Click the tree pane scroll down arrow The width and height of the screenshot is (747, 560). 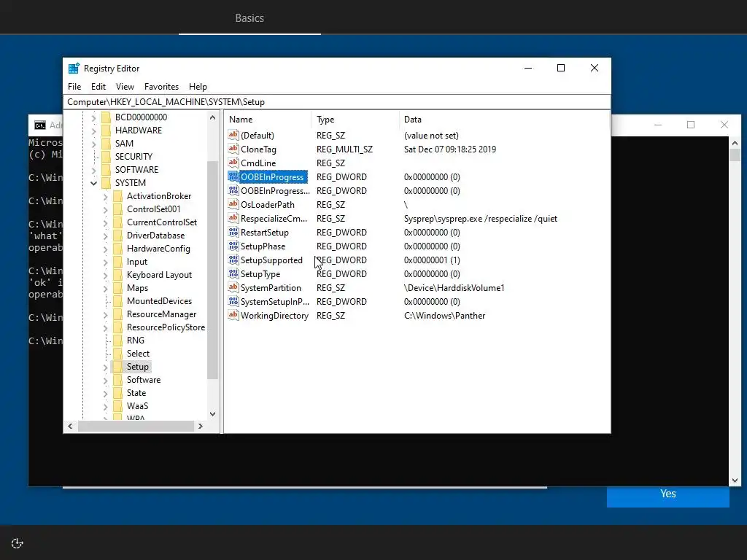pos(212,414)
